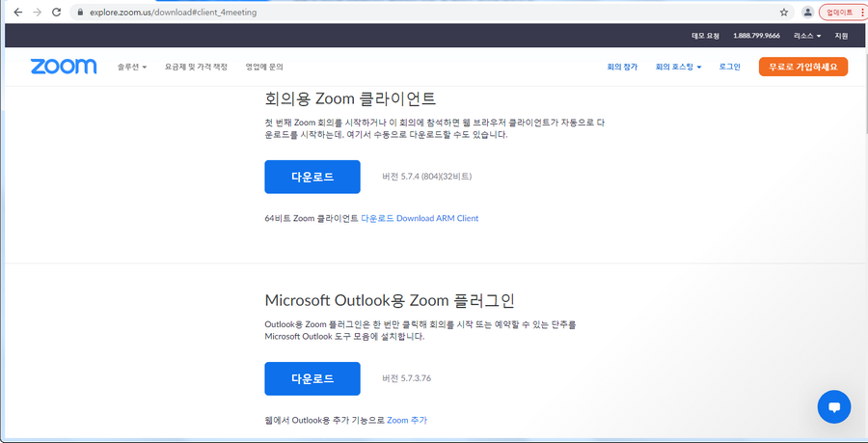
Task: Download the Microsoft Outlook용 Zoom 플러그인
Action: point(312,378)
